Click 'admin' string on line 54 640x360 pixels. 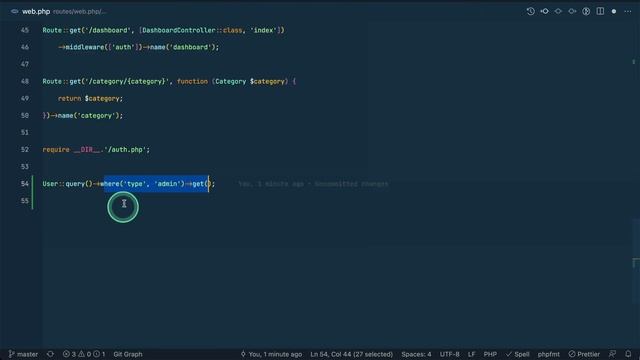(168, 184)
